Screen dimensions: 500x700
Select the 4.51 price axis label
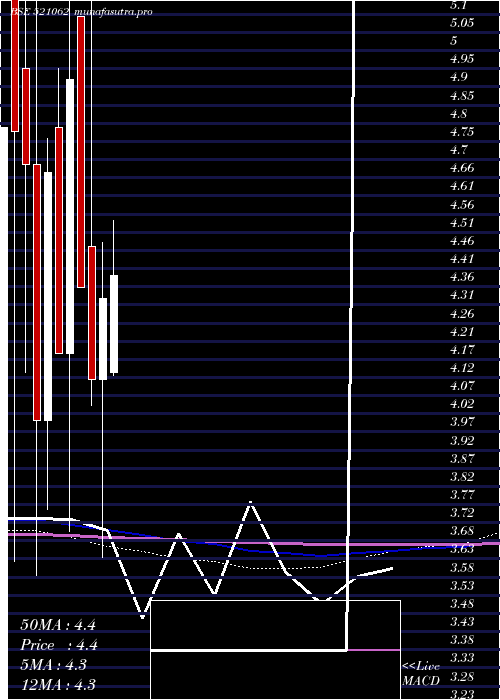click(462, 223)
